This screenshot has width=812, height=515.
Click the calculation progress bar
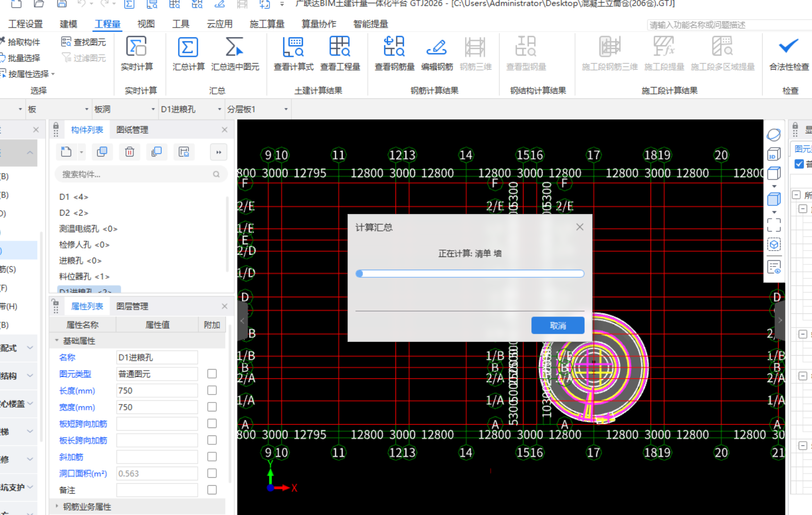470,273
